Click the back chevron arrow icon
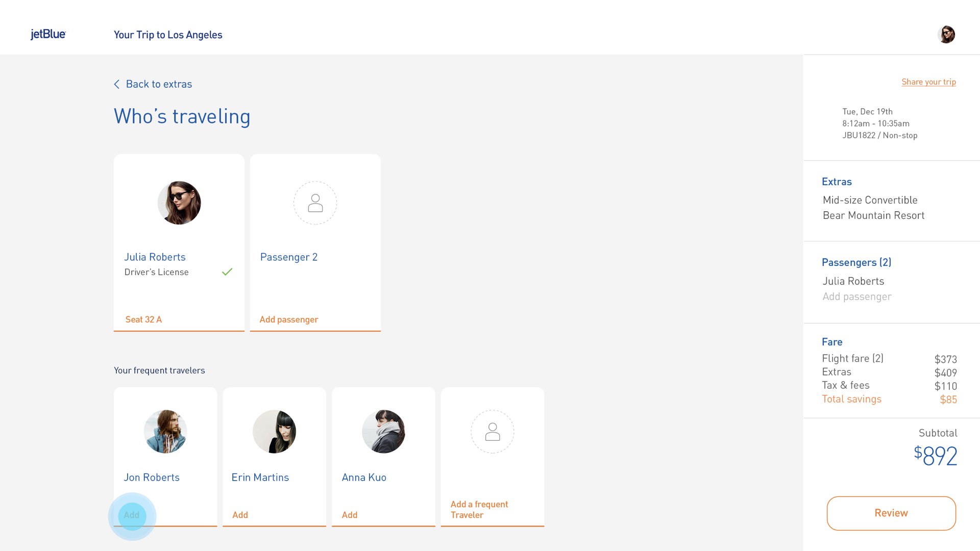980x551 pixels. pyautogui.click(x=117, y=84)
